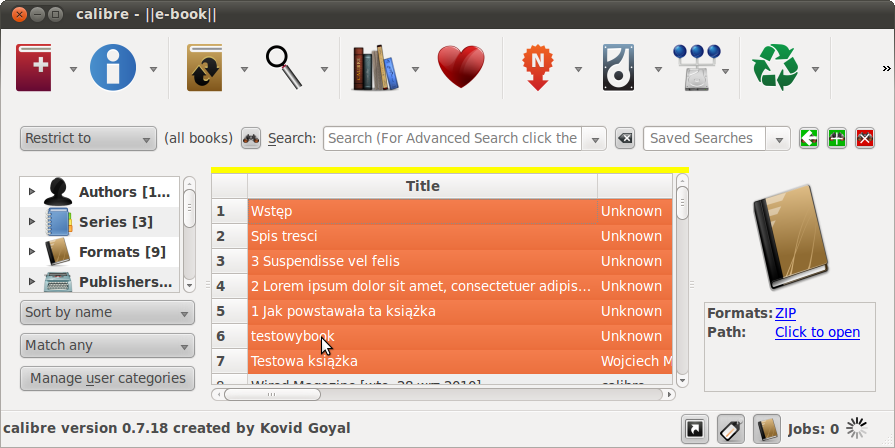Screen dimensions: 895x448
Task: Click the Title column header
Action: (422, 186)
